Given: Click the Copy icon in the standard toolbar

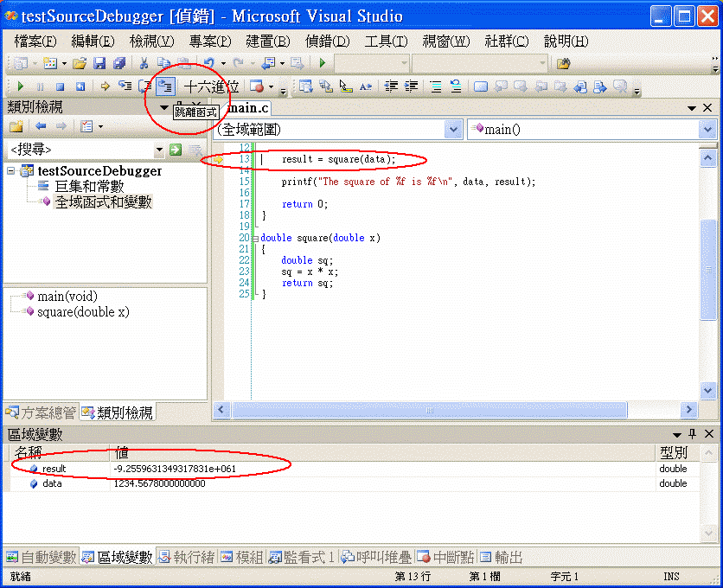Looking at the screenshot, I should tap(163, 63).
